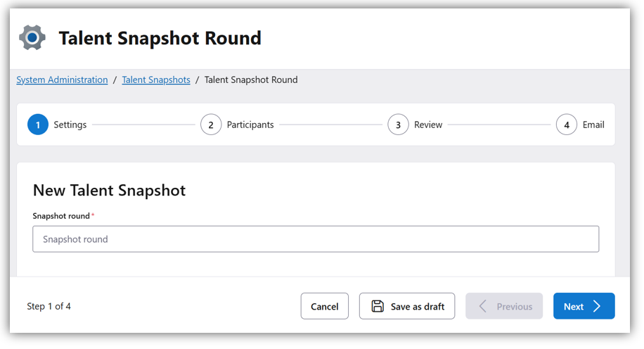Click the right chevron in the Next button
The height and width of the screenshot is (349, 644).
coord(597,306)
